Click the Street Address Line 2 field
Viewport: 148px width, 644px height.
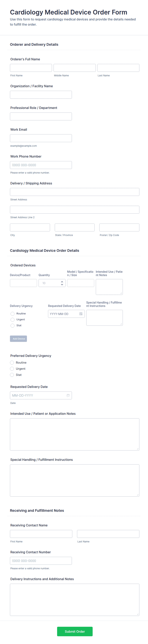click(x=75, y=210)
